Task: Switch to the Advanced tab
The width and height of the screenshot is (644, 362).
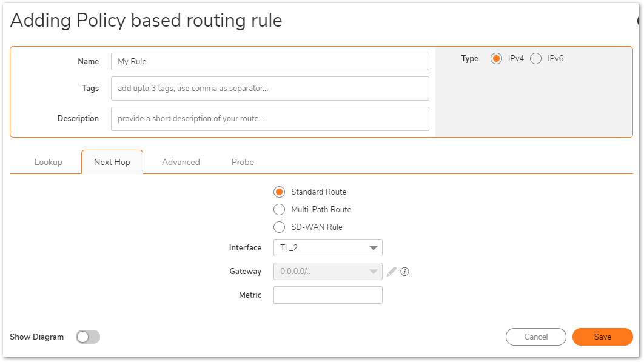Action: pos(181,163)
